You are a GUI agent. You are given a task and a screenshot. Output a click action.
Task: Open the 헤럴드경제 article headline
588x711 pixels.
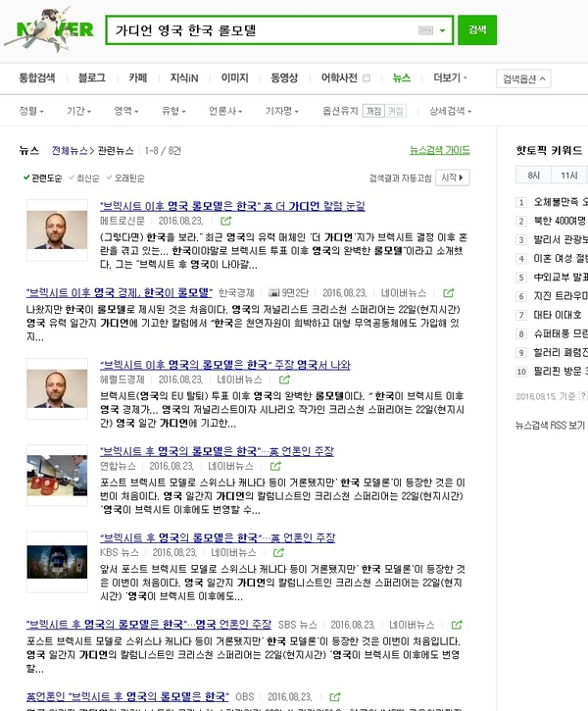pos(225,365)
